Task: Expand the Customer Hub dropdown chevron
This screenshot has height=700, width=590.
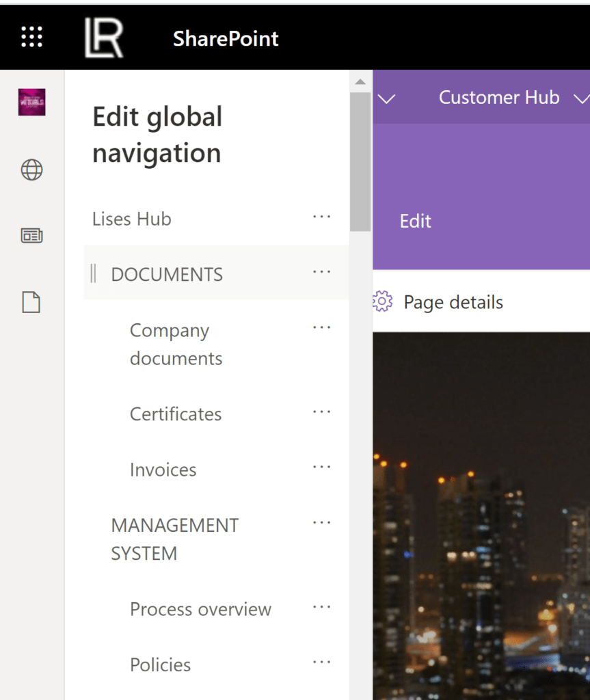Action: click(580, 98)
